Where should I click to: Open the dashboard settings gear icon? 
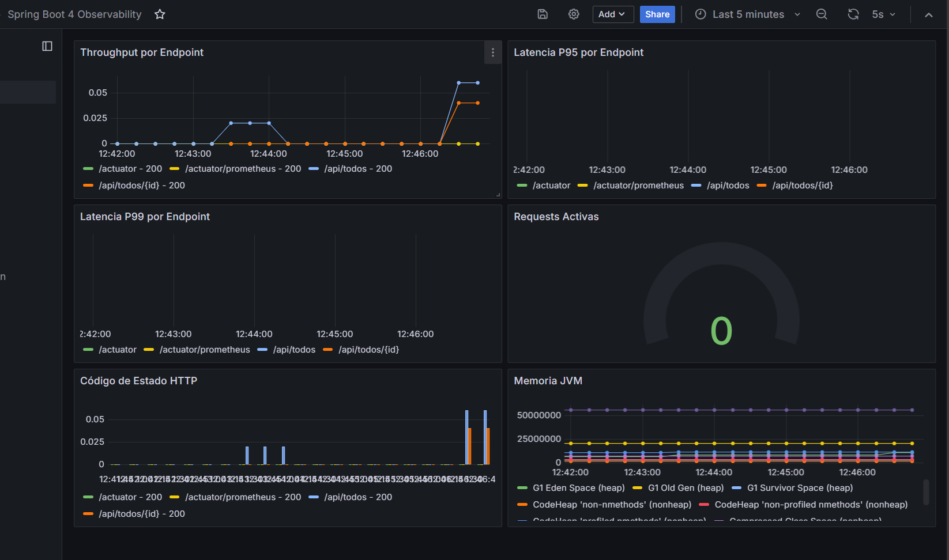tap(573, 14)
